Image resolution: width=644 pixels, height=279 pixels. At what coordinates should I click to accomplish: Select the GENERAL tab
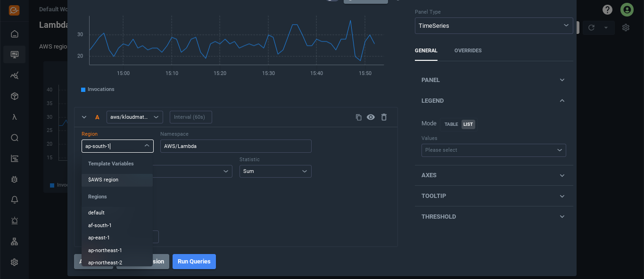click(x=426, y=50)
